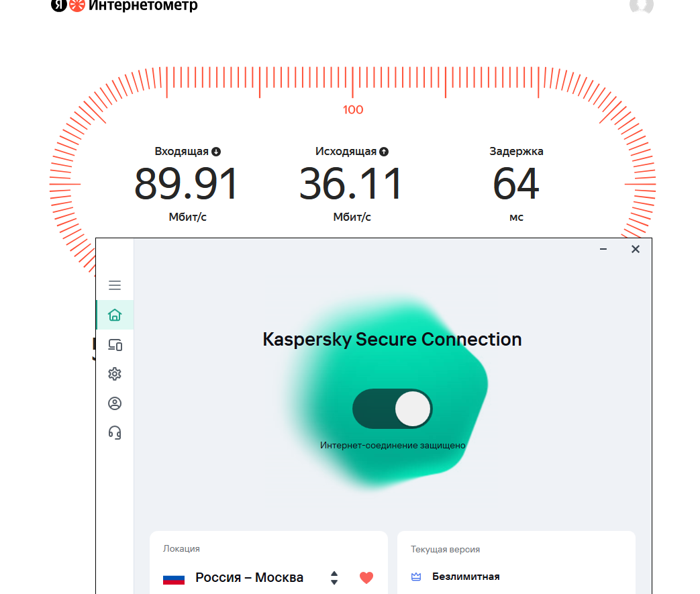Click the download arrow icon beside Входящая
The height and width of the screenshot is (594, 700).
pos(216,152)
